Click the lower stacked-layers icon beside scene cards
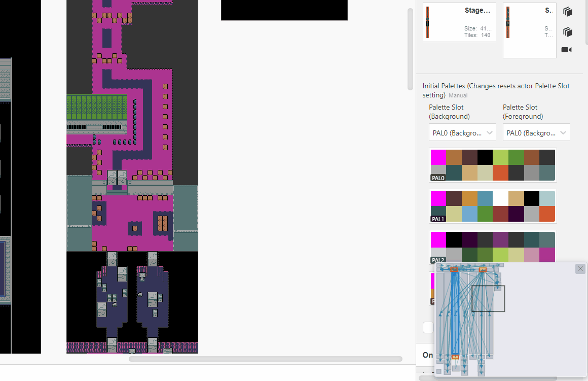 pos(567,32)
